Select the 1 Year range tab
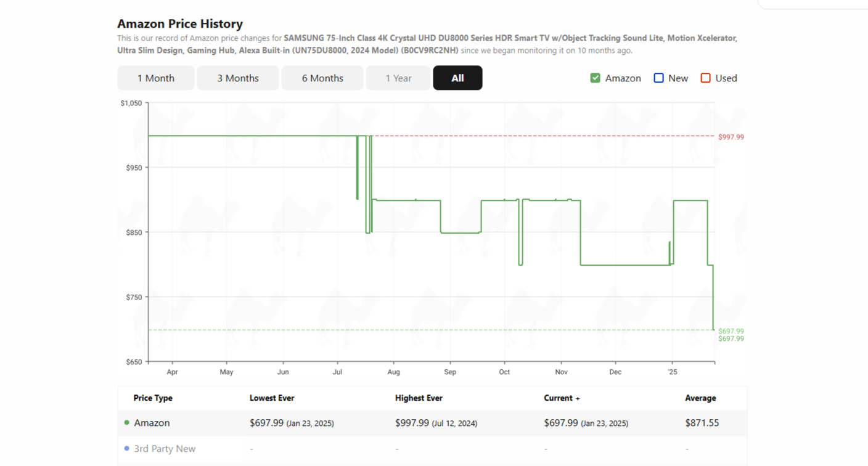The image size is (868, 466). tap(398, 78)
